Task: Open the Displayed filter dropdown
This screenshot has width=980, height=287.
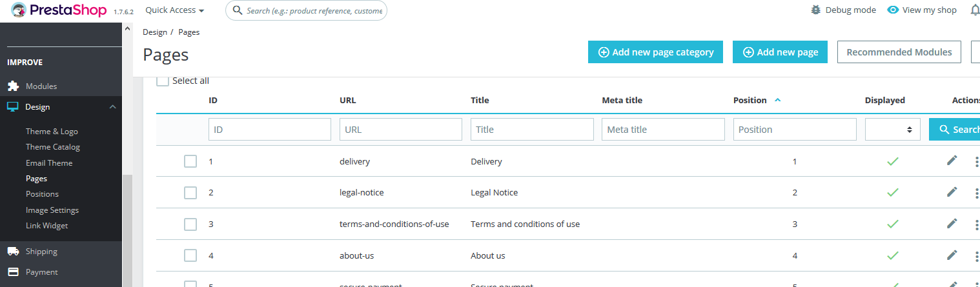Action: coord(893,130)
